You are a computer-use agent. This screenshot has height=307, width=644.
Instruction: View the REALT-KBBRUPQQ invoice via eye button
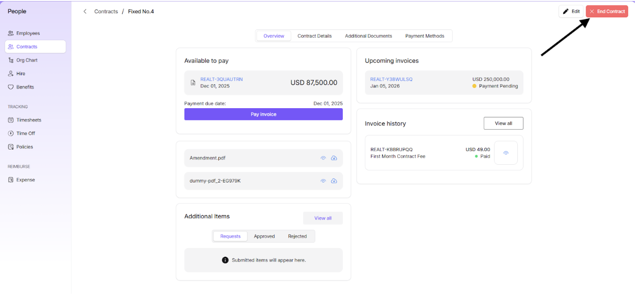[506, 153]
